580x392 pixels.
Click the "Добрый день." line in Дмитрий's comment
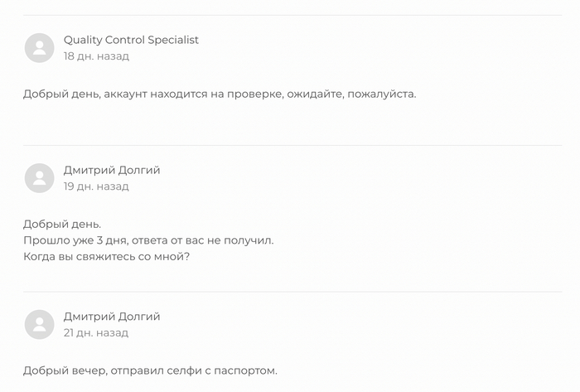point(62,224)
